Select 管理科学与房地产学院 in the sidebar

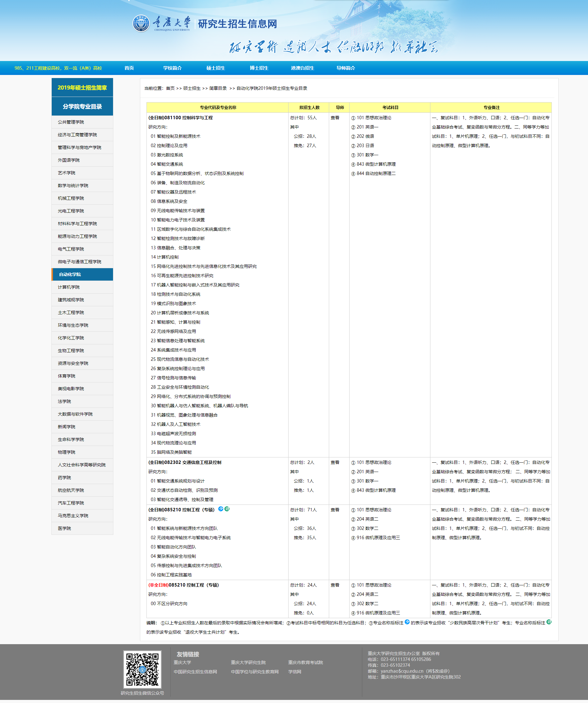click(x=82, y=148)
